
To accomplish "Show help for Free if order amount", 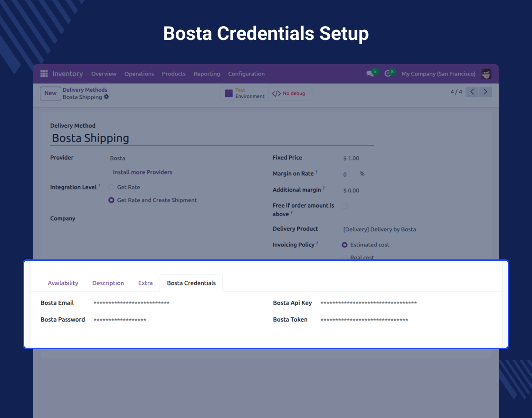I will [x=292, y=213].
